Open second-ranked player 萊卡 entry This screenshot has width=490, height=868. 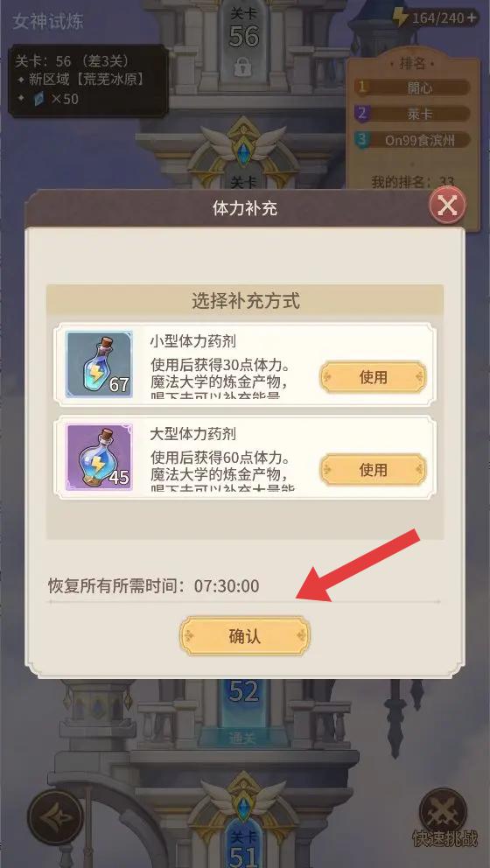click(412, 114)
